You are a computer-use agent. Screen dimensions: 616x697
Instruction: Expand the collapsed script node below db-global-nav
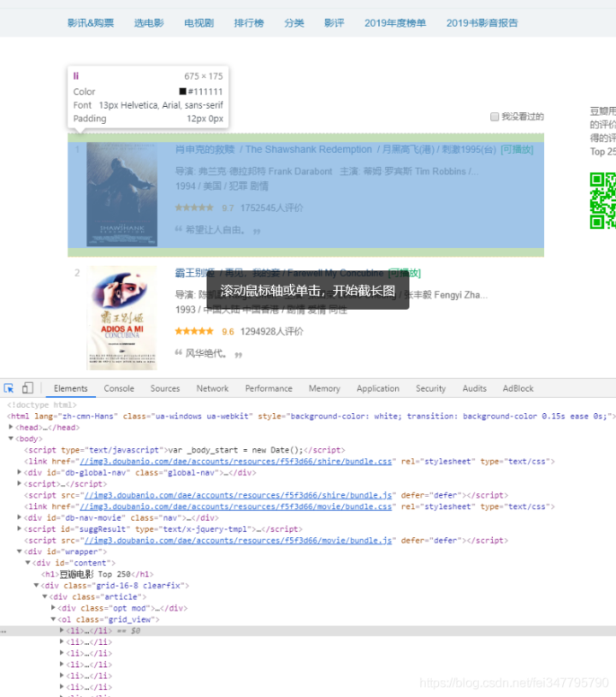19,483
